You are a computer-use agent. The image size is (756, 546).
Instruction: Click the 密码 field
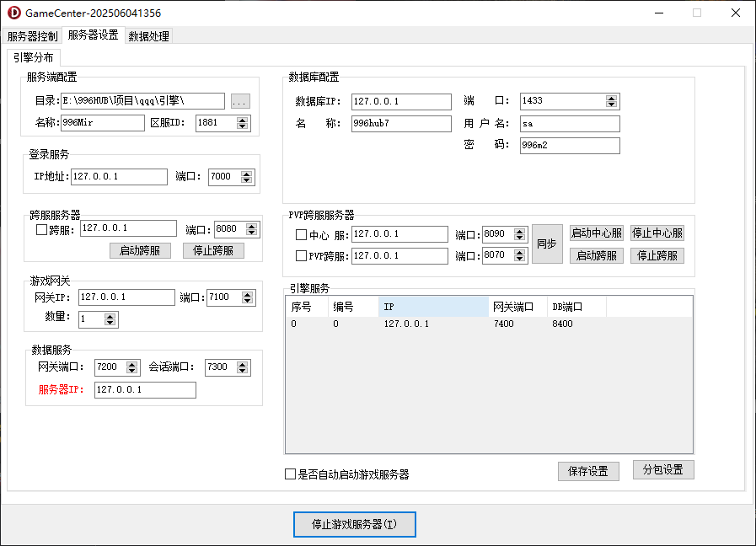570,146
